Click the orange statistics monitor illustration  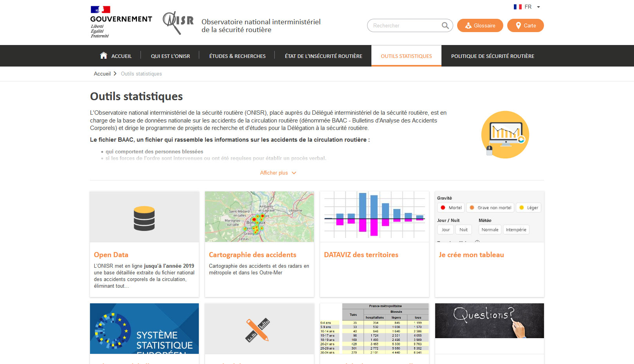(505, 135)
